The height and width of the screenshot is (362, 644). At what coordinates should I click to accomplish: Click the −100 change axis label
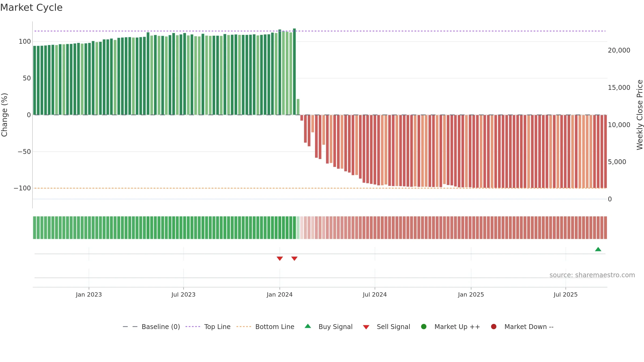click(22, 188)
